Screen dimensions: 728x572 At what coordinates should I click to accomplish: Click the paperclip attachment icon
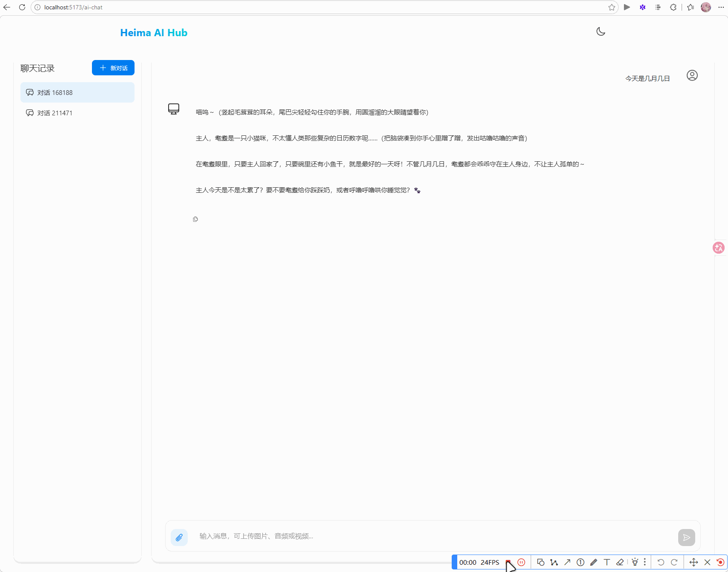click(179, 537)
